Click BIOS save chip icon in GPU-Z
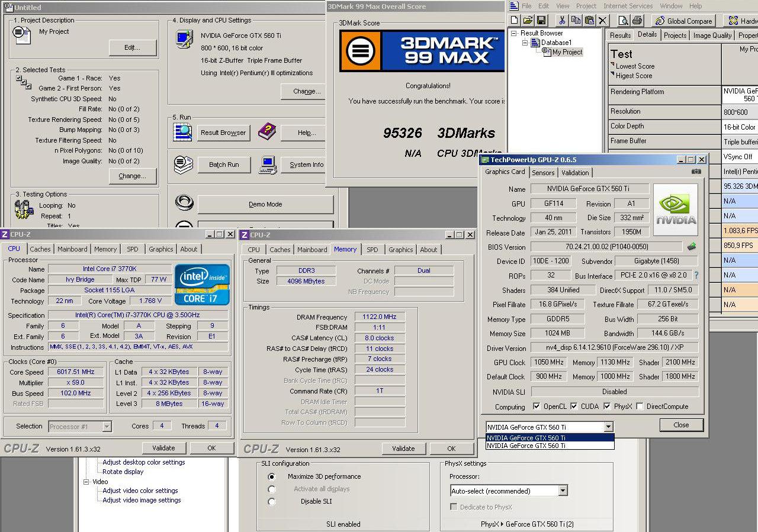The height and width of the screenshot is (532, 758). [x=691, y=247]
